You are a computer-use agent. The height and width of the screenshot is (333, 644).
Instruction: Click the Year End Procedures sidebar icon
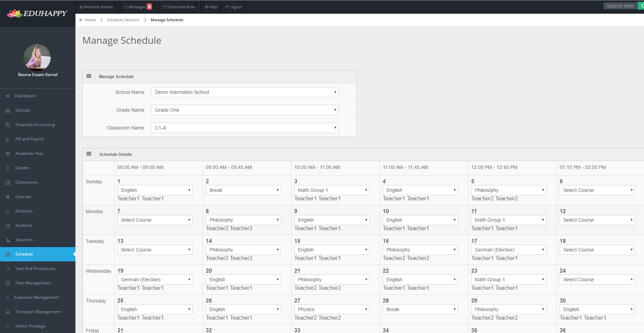pyautogui.click(x=8, y=269)
